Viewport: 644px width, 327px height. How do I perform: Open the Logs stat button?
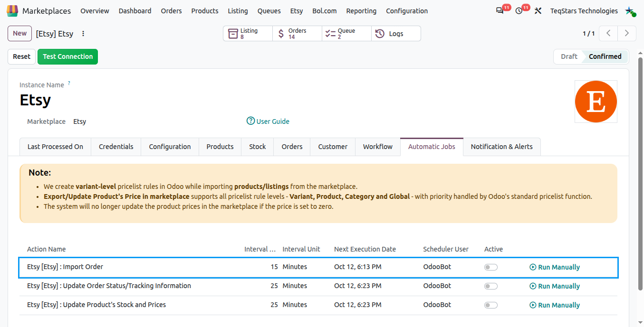click(396, 34)
